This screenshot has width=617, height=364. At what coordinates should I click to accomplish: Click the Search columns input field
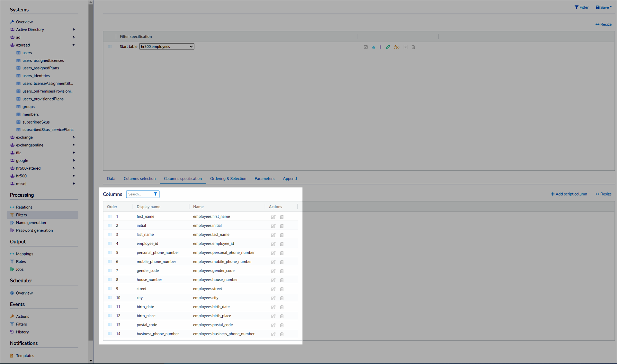139,194
